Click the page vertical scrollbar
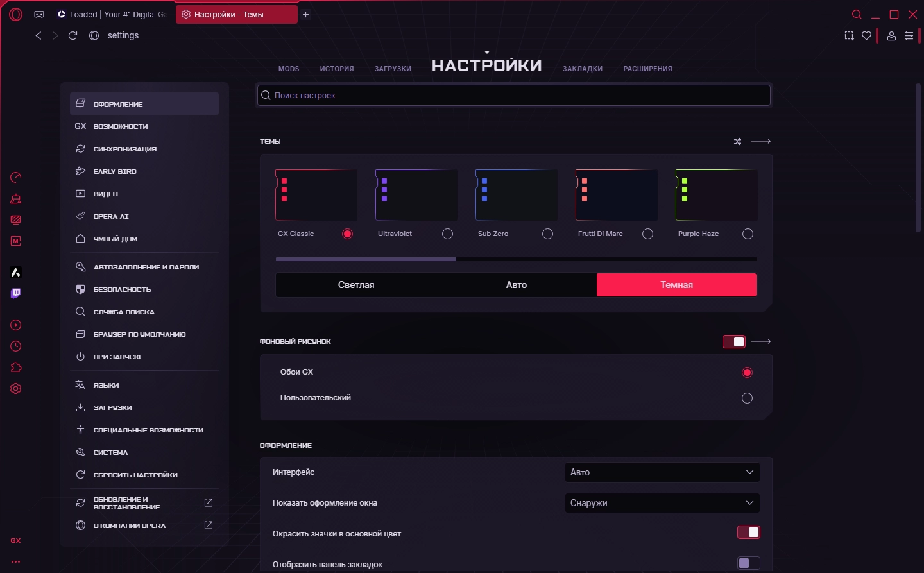The width and height of the screenshot is (924, 573). click(x=918, y=157)
